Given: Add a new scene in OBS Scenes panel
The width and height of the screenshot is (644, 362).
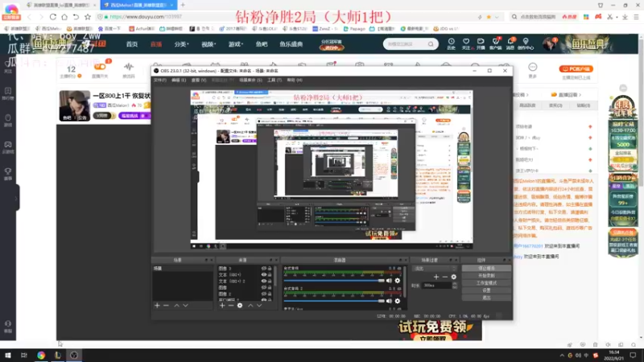Looking at the screenshot, I should (157, 306).
